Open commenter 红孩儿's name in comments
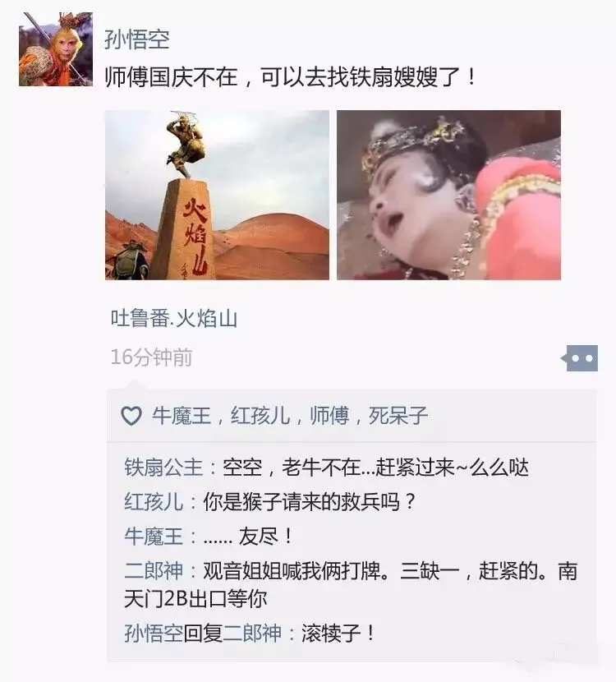Image resolution: width=616 pixels, height=682 pixels. (154, 502)
